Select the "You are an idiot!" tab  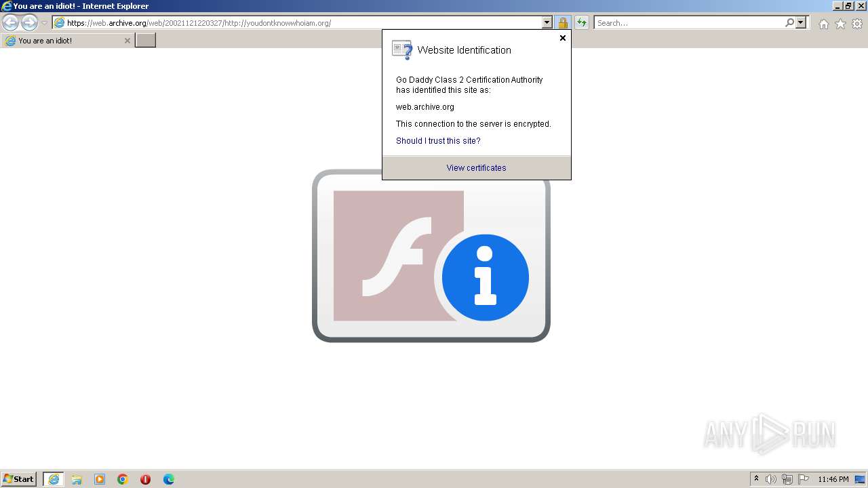(67, 41)
